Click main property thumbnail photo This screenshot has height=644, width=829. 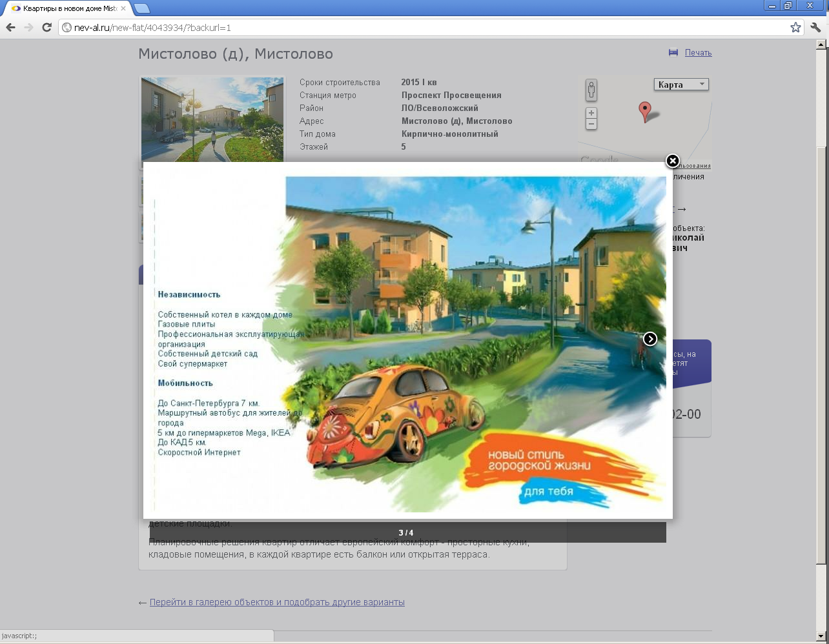[x=212, y=119]
